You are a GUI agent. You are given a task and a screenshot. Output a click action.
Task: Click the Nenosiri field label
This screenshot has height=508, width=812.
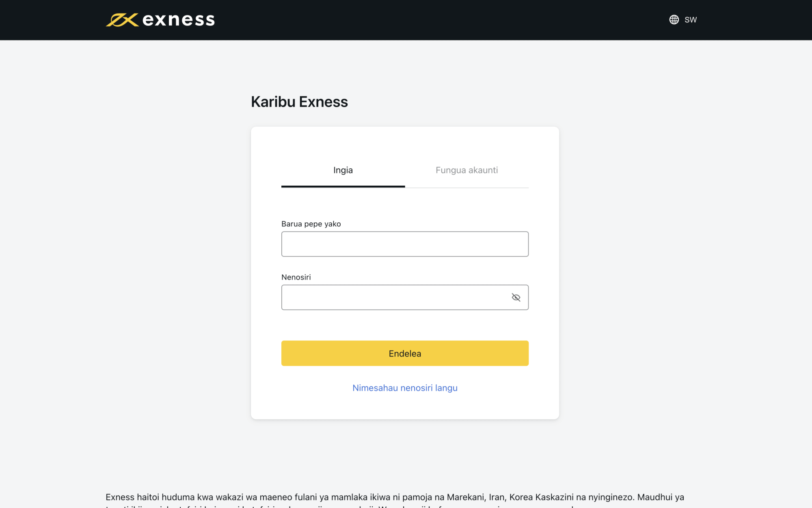click(x=296, y=277)
